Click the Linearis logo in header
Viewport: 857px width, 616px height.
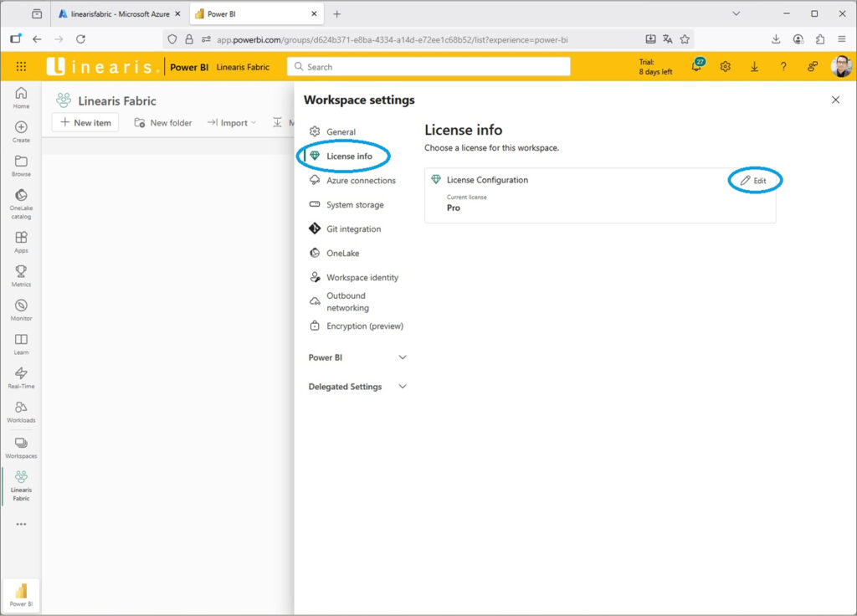102,66
